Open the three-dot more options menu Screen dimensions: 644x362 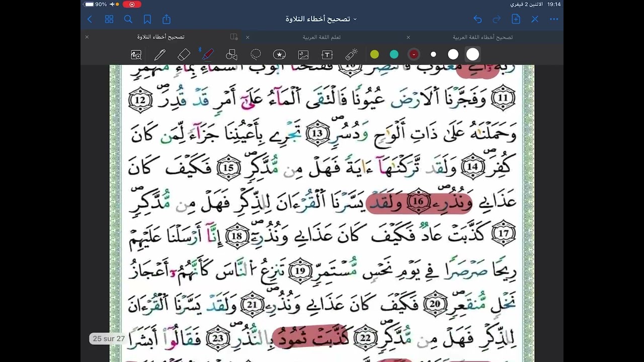tap(554, 19)
